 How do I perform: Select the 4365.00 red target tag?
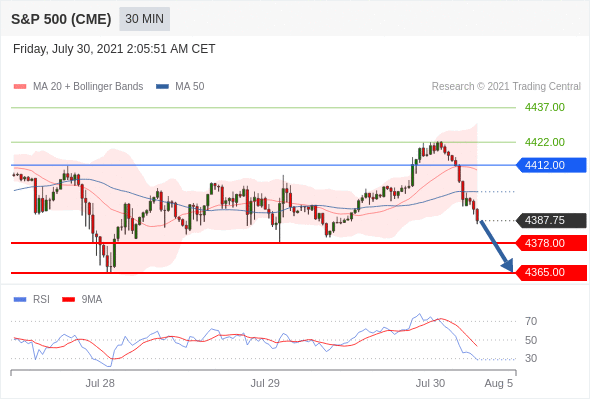click(x=551, y=272)
